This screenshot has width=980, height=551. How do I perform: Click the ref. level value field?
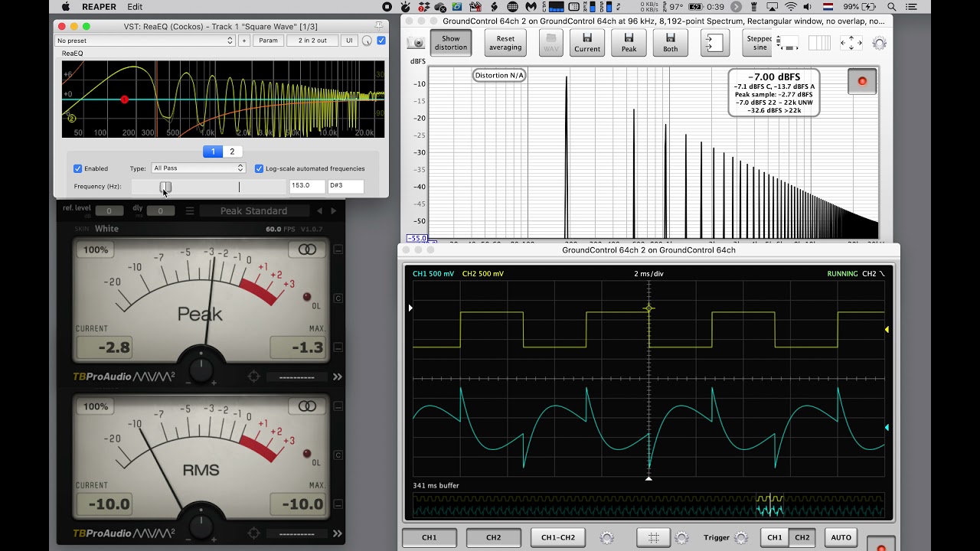tap(109, 211)
